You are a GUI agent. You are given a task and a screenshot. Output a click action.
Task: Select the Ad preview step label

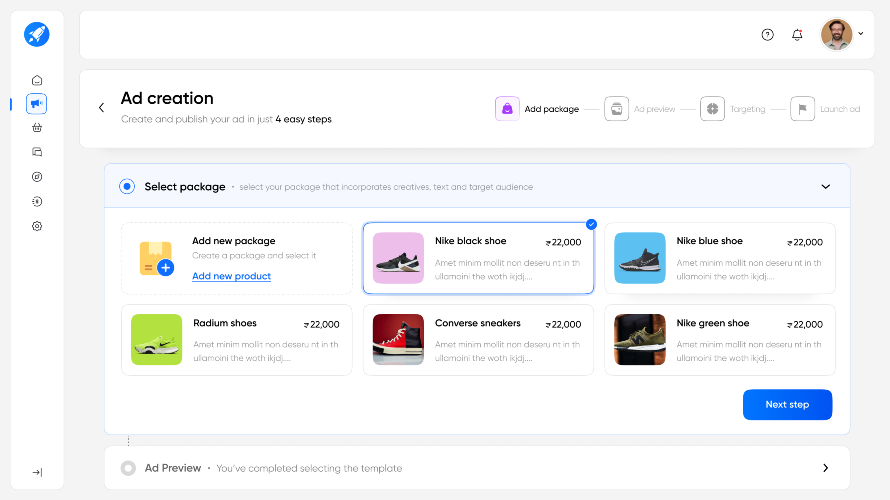654,109
